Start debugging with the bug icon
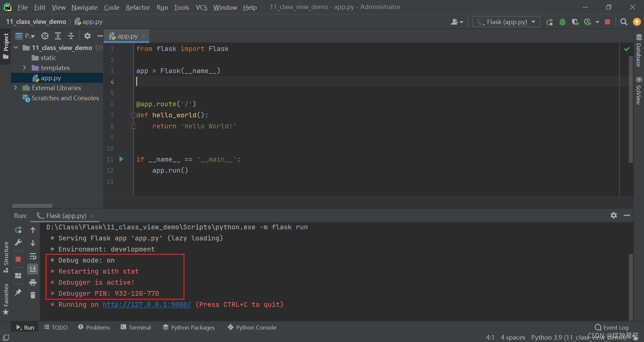644x342 pixels. pos(562,22)
